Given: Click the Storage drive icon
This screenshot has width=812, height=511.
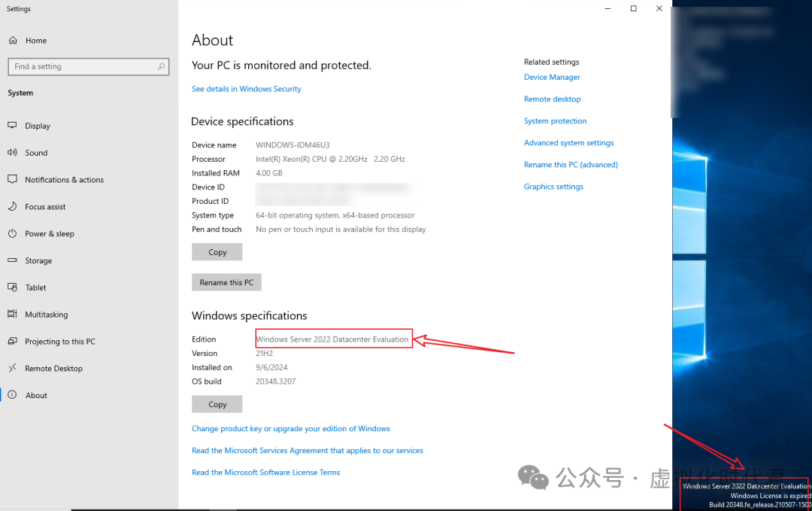Looking at the screenshot, I should 13,260.
